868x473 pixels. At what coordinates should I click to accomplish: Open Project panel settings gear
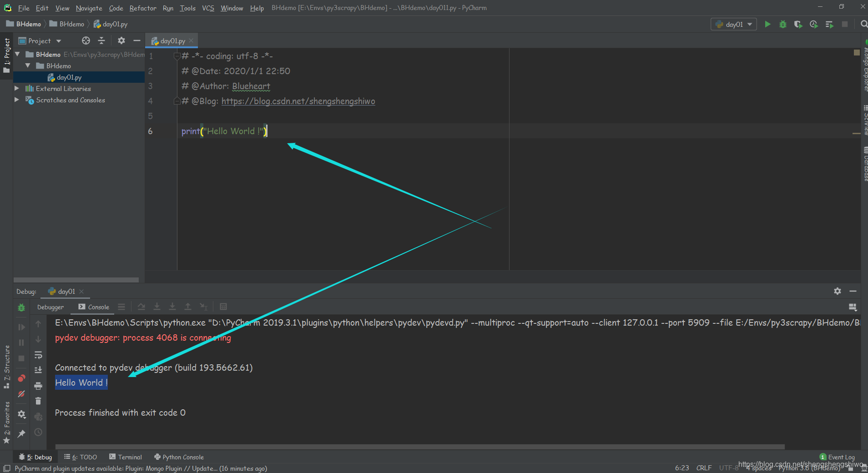pos(121,40)
